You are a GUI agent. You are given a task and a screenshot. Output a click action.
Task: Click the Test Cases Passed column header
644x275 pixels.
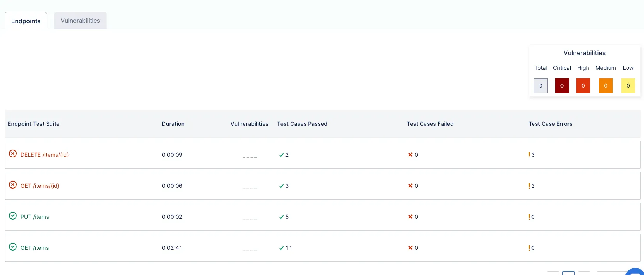tap(302, 124)
